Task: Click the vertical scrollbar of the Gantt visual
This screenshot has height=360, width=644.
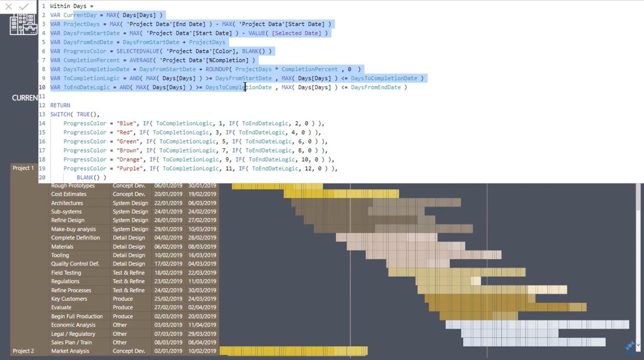Action: point(638,197)
